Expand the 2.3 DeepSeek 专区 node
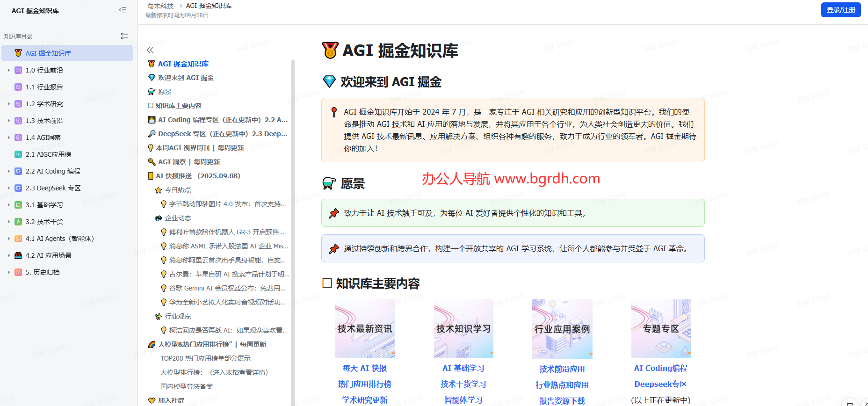 pos(8,188)
